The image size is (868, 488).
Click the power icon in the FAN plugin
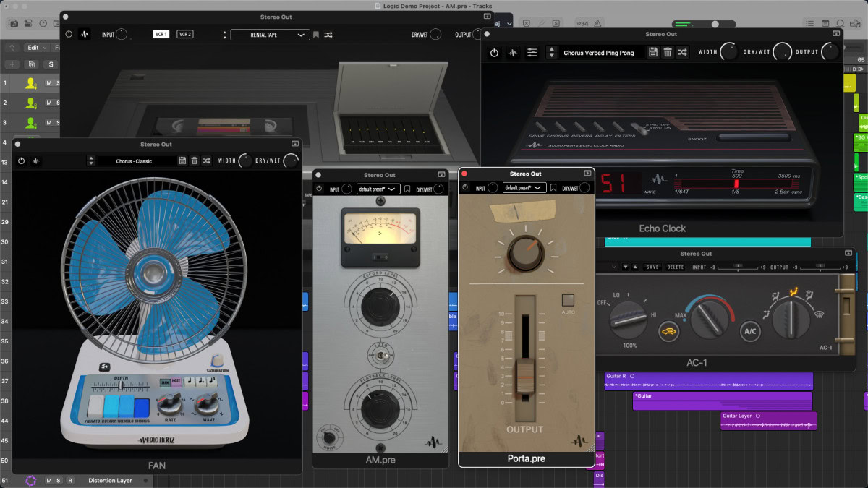point(21,160)
